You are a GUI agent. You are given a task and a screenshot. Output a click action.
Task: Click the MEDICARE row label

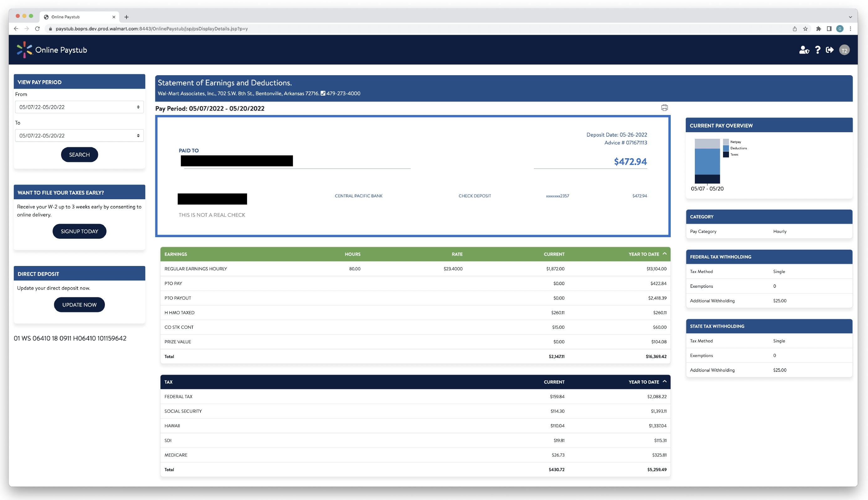click(x=176, y=455)
